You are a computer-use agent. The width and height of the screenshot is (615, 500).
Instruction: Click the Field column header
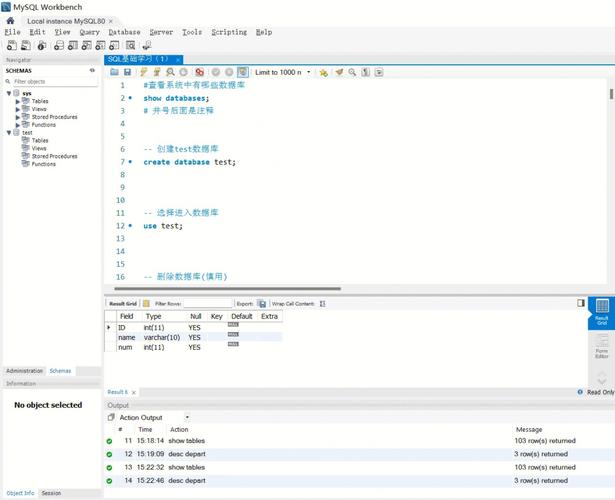pyautogui.click(x=127, y=316)
